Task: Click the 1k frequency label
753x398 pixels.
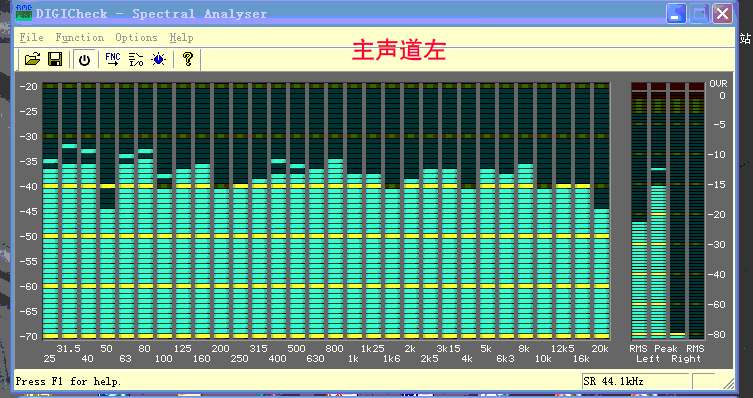Action: [353, 359]
